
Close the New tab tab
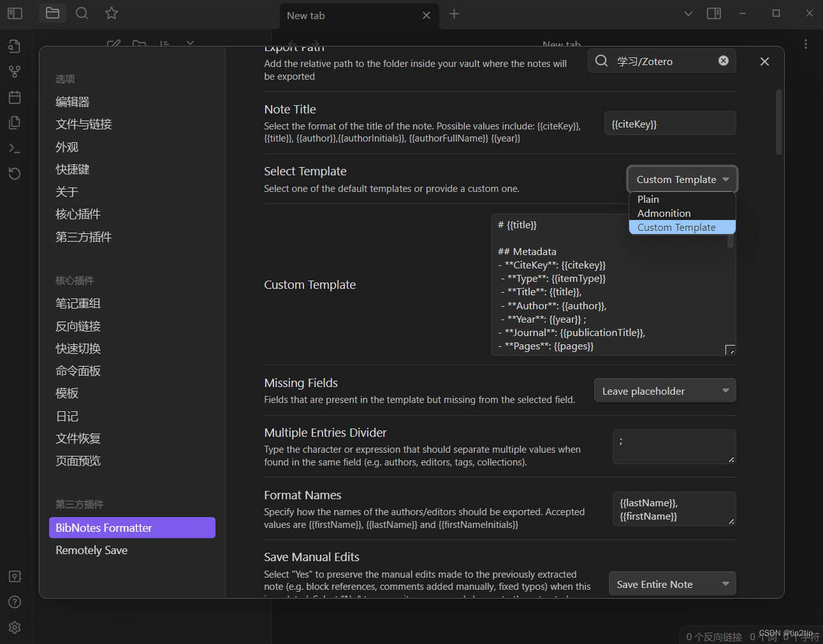(x=426, y=15)
